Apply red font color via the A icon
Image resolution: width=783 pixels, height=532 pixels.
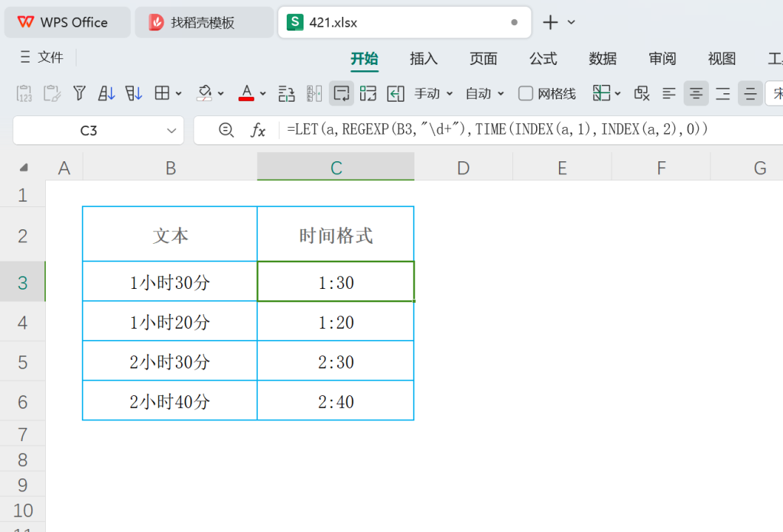(x=246, y=93)
